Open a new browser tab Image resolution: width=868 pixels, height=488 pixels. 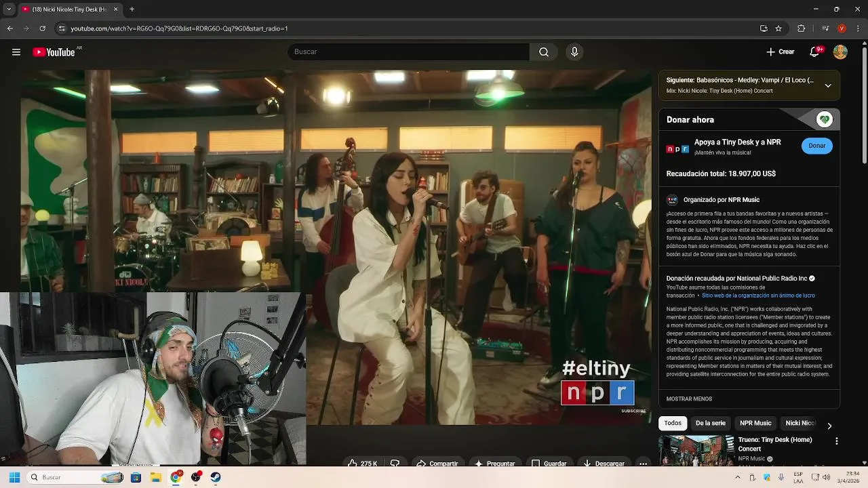click(132, 9)
